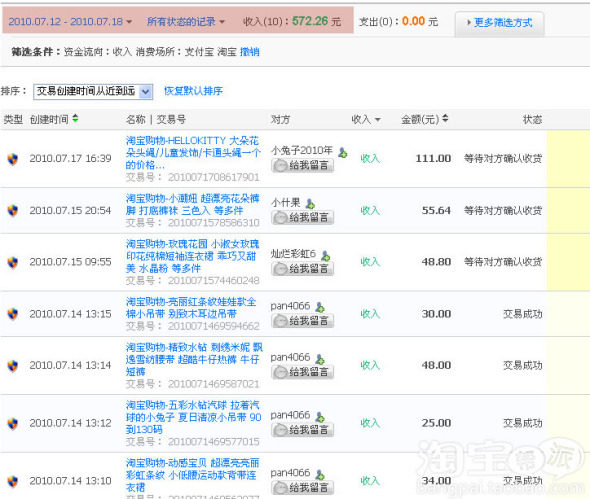Click the shield type icon for 2010.07.15 20:54
Image resolution: width=590 pixels, height=499 pixels.
click(x=12, y=210)
